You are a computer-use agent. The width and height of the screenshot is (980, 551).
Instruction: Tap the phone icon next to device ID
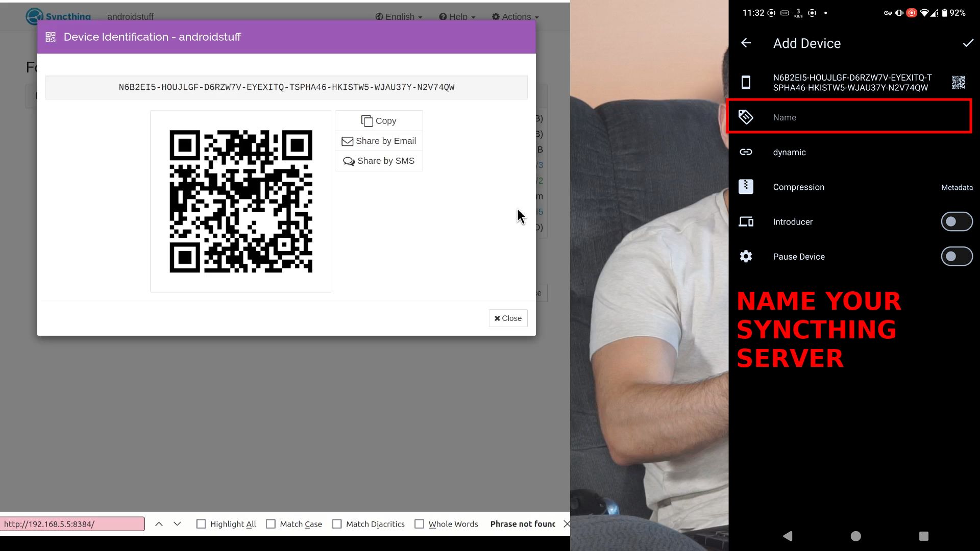746,82
